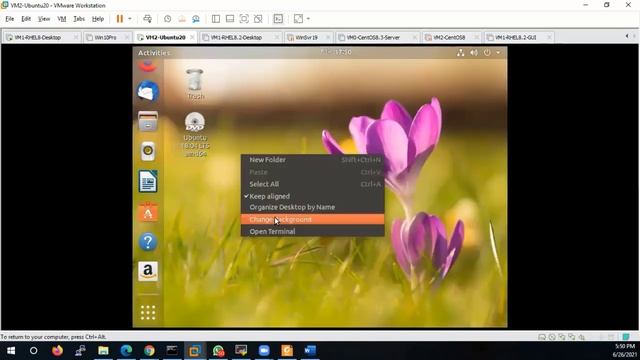Open LibreOffice Writer from the Ubuntu dock
640x360 pixels.
[148, 181]
